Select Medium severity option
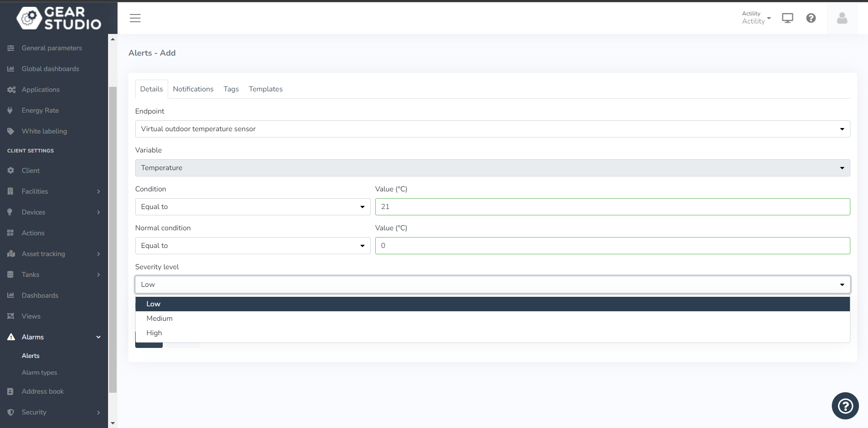This screenshot has height=428, width=868. click(160, 319)
